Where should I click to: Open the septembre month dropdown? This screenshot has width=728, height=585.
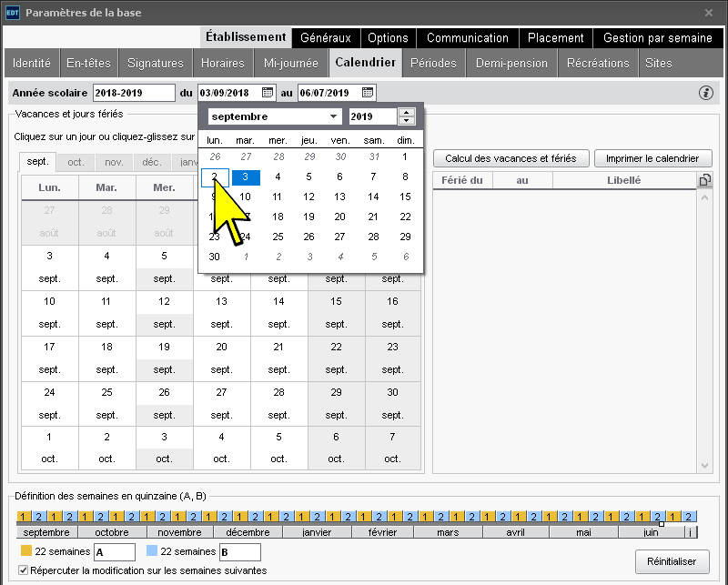275,116
